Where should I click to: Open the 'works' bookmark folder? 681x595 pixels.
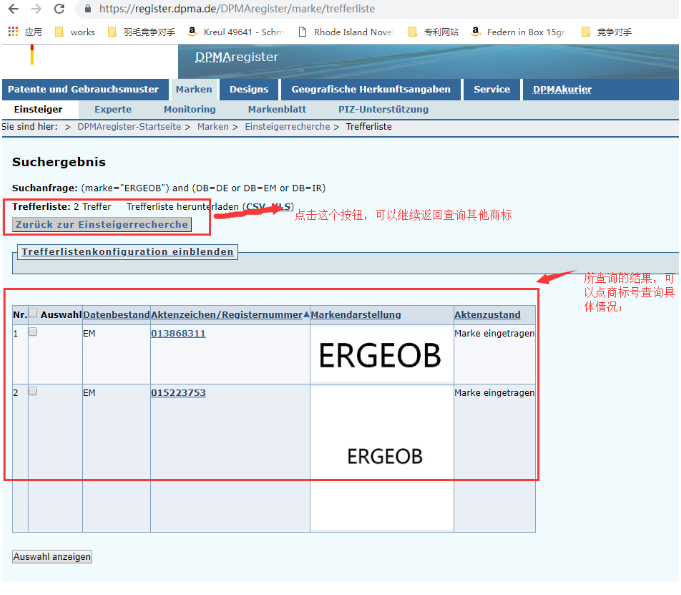(x=75, y=32)
